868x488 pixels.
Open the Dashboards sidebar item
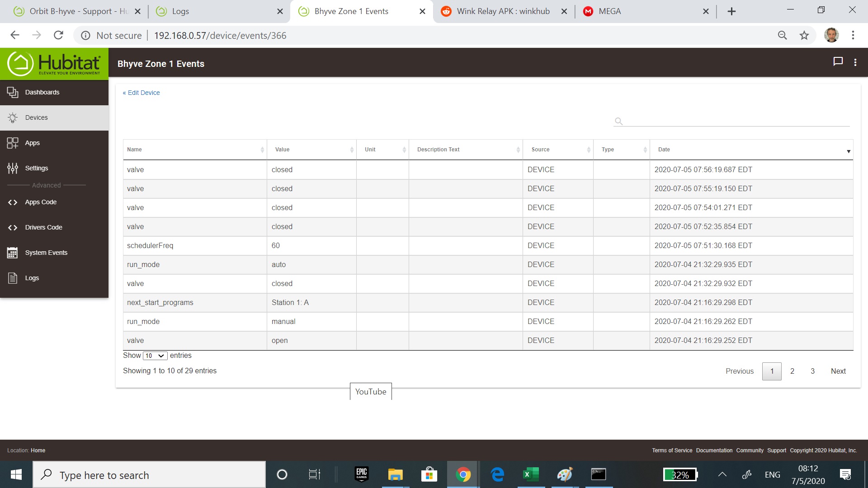(x=54, y=92)
